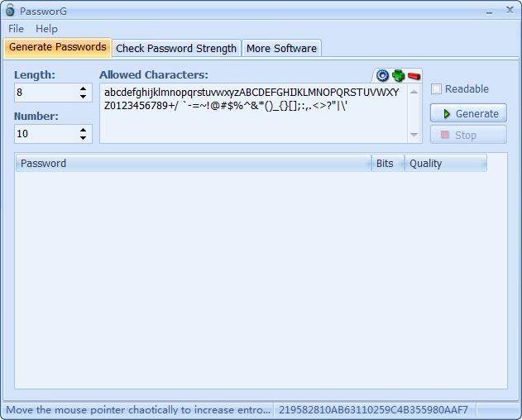Image resolution: width=522 pixels, height=420 pixels.
Task: Click the PassworG padlock title icon
Action: point(10,10)
